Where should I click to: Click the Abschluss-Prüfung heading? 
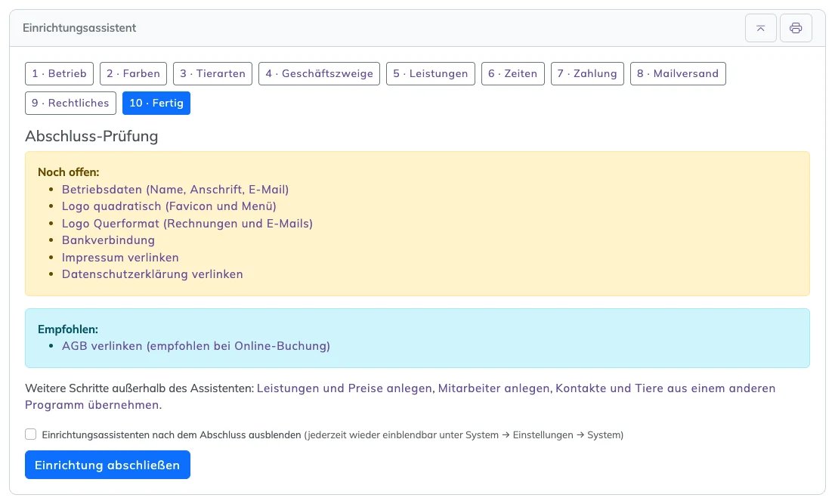(91, 136)
